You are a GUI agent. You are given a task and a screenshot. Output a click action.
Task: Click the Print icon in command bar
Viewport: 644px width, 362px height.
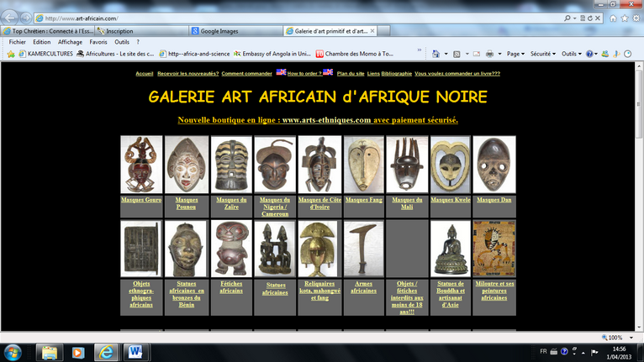pyautogui.click(x=489, y=54)
